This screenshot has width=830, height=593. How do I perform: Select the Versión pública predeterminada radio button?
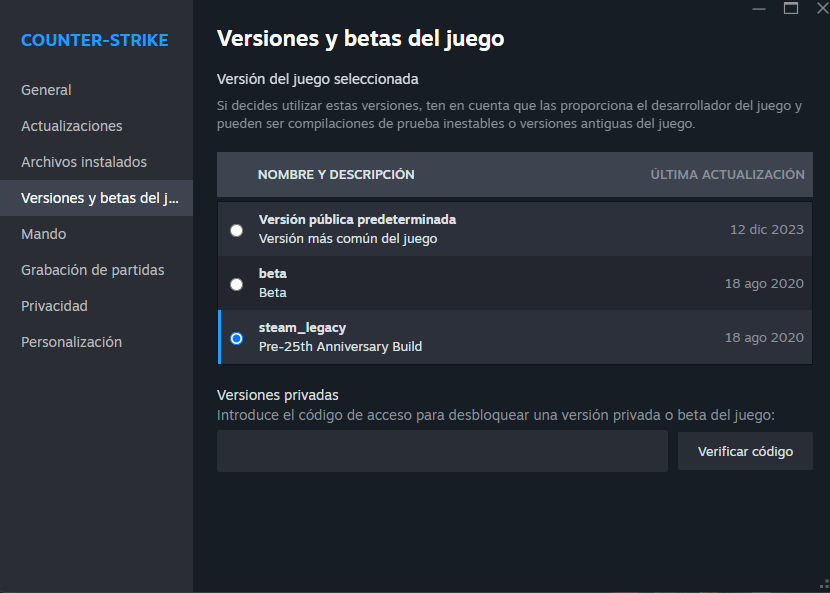tap(237, 230)
